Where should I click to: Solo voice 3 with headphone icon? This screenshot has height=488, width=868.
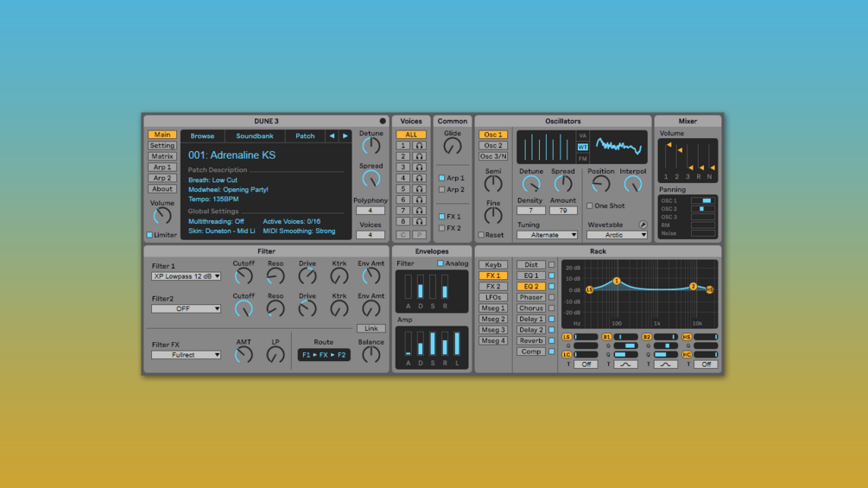pyautogui.click(x=419, y=167)
